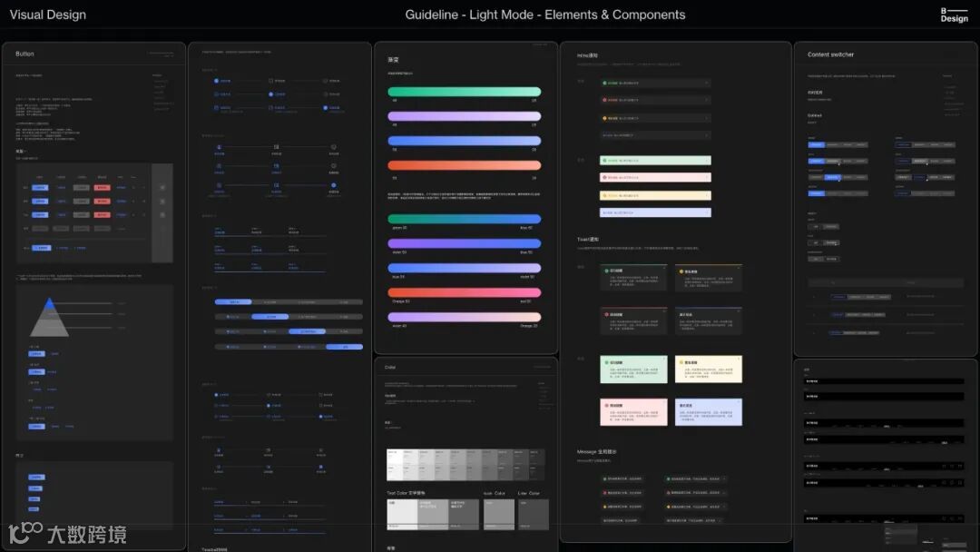Click the Content switcher panel title
980x552 pixels.
point(830,54)
